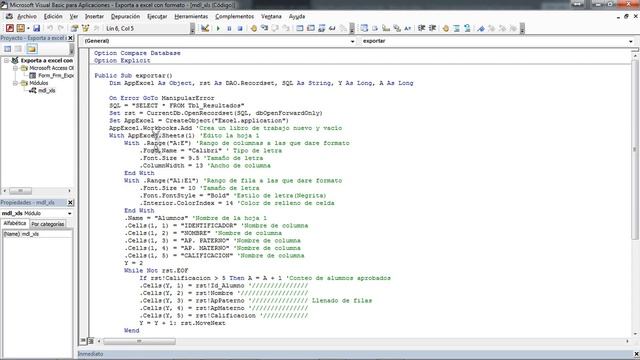Click the Toggle Bookmark flag icon
The width and height of the screenshot is (640, 360).
click(x=481, y=28)
